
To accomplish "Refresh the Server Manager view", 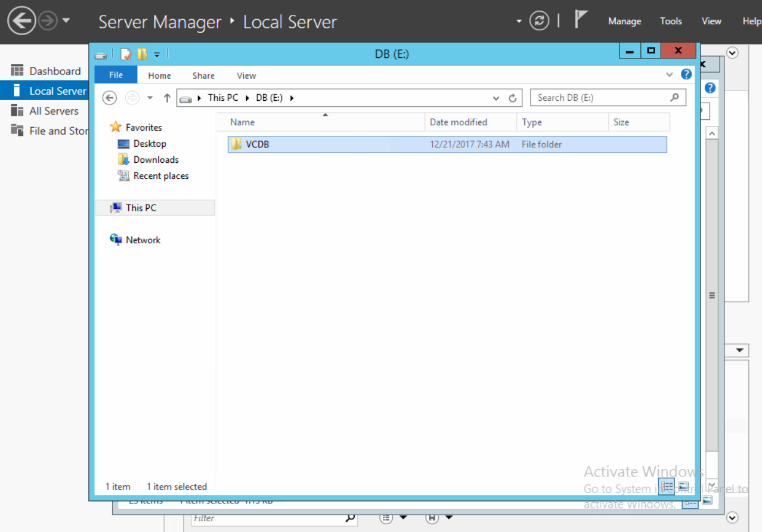I will coord(539,21).
